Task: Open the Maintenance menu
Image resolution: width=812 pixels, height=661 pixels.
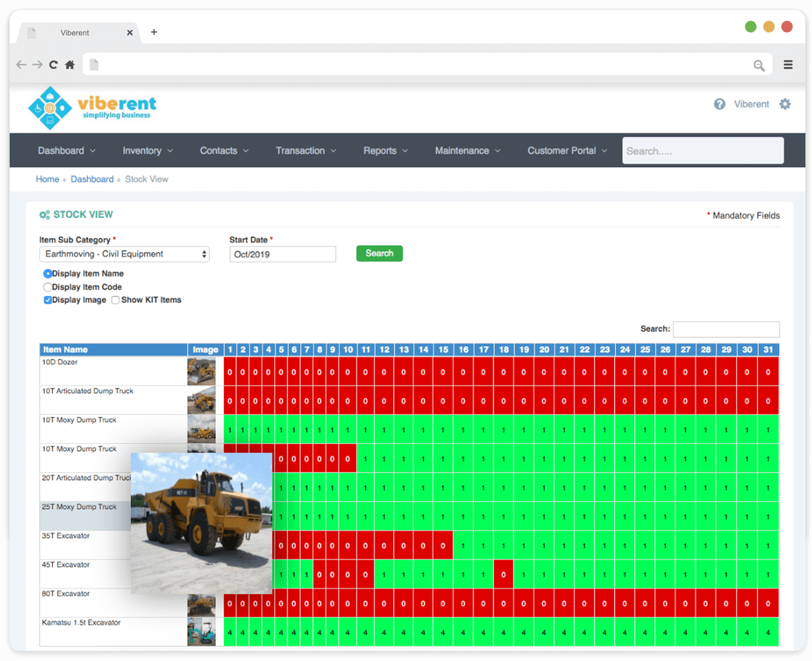Action: [467, 151]
